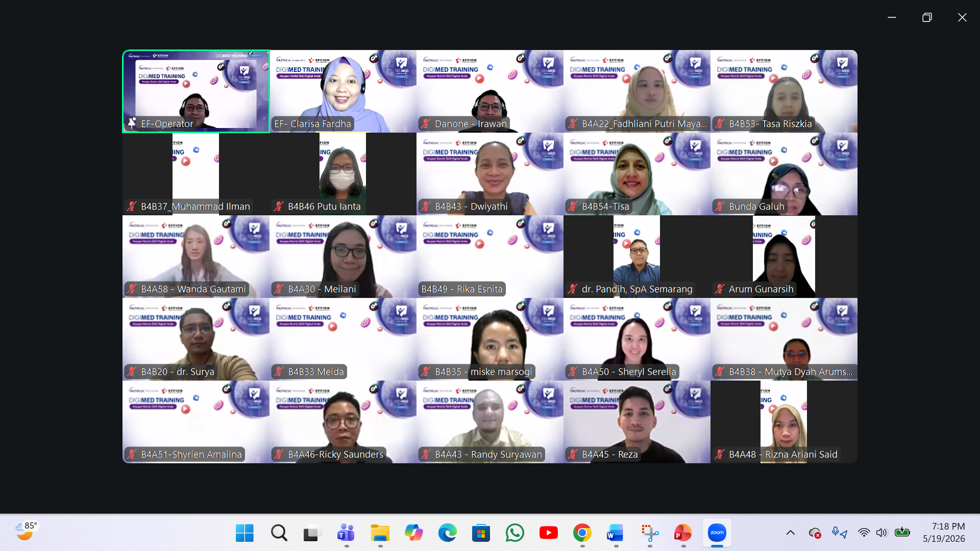Open Task View on taskbar

tap(312, 533)
